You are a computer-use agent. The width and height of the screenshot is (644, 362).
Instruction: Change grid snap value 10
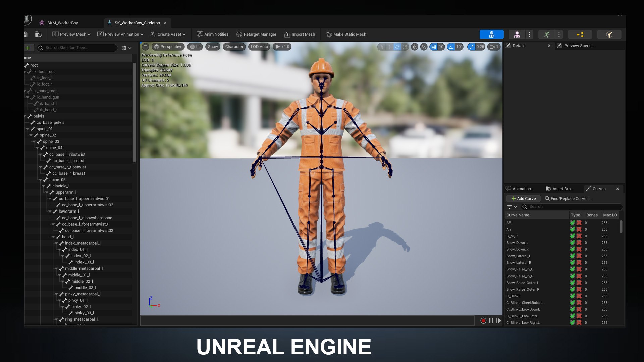pyautogui.click(x=441, y=47)
